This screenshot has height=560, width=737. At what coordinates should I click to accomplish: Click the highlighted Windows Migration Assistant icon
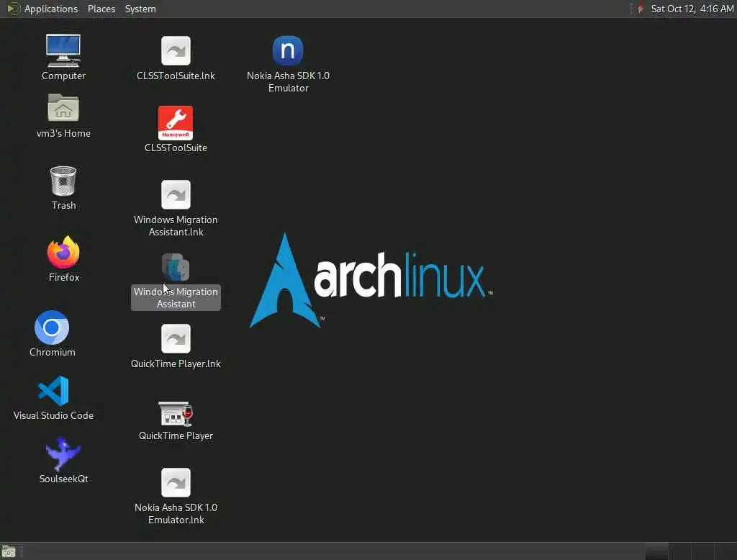pos(176,267)
